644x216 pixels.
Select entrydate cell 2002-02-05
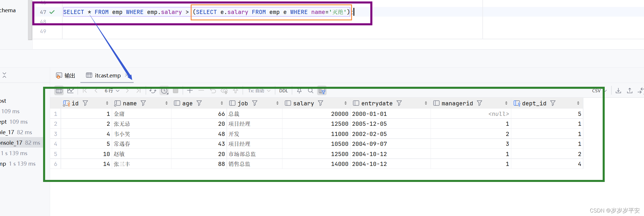tap(390, 134)
